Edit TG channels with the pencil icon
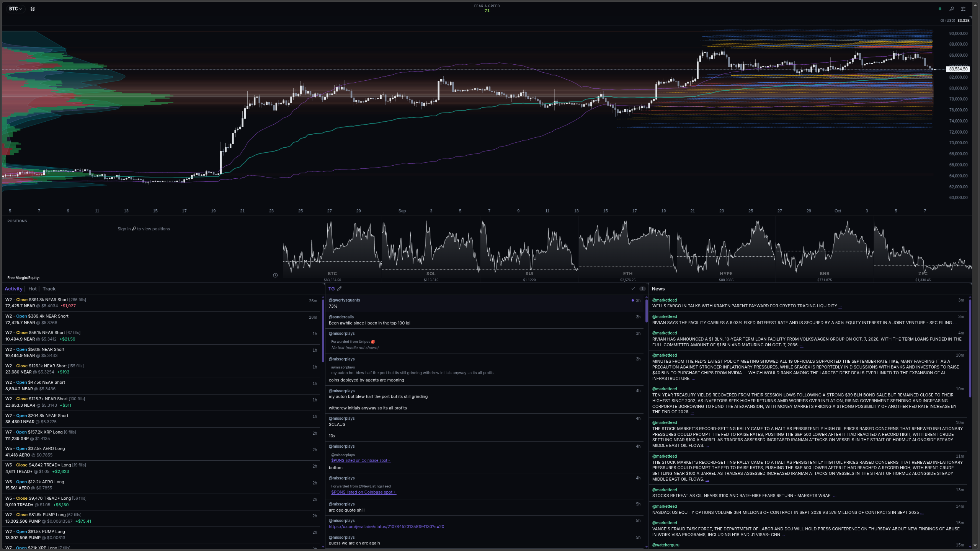Viewport: 980px width, 551px height. [x=339, y=289]
